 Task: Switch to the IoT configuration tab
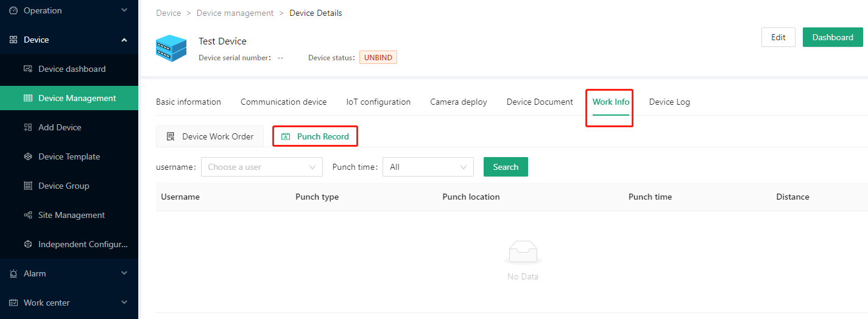(378, 102)
